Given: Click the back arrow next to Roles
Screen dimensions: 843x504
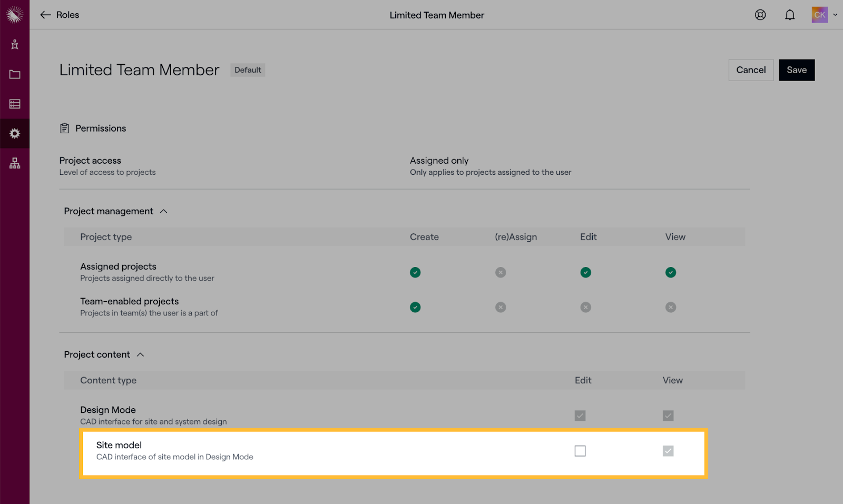Looking at the screenshot, I should 45,15.
